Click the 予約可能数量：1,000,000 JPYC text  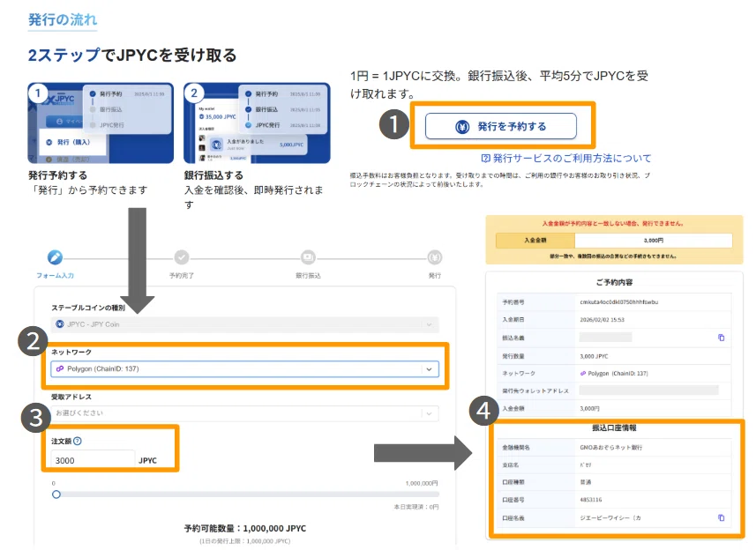(245, 528)
